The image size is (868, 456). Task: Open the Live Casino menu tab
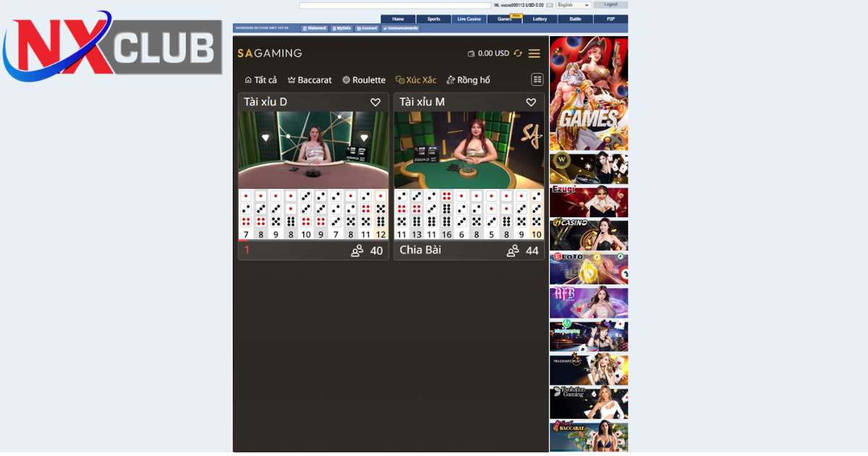click(469, 19)
